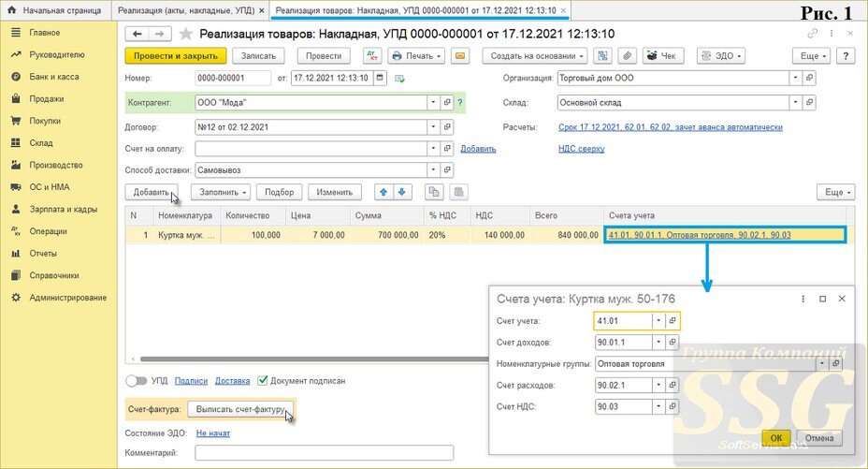Open Создать на основании dropdown
The width and height of the screenshot is (868, 469).
[x=537, y=56]
